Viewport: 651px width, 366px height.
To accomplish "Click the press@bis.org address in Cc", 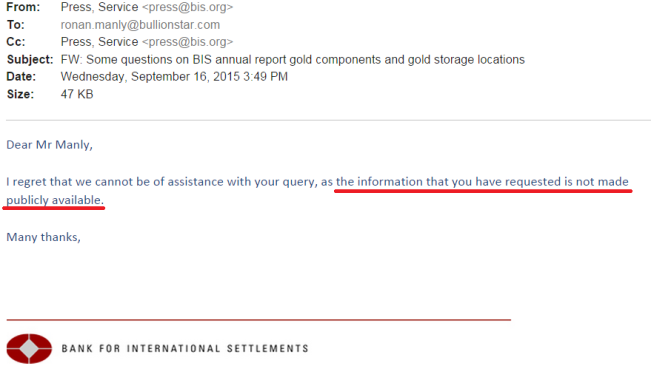I will pos(188,42).
